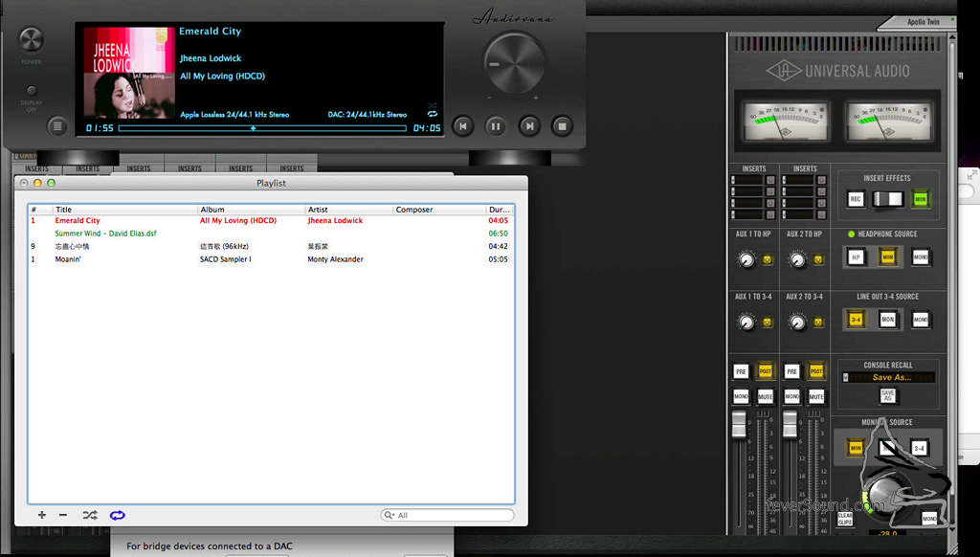The height and width of the screenshot is (557, 980).
Task: Click the AUX 2 TO 3-4 knob
Action: tap(797, 322)
